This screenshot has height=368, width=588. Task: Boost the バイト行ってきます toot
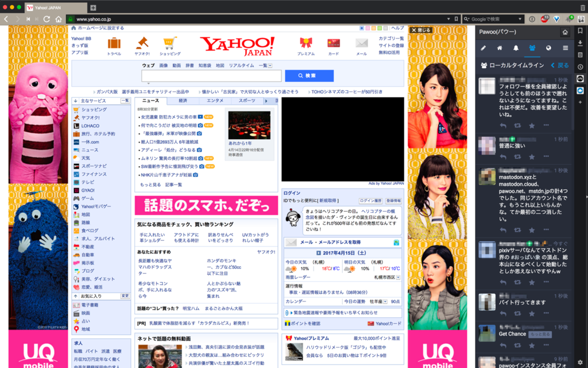[x=517, y=313]
